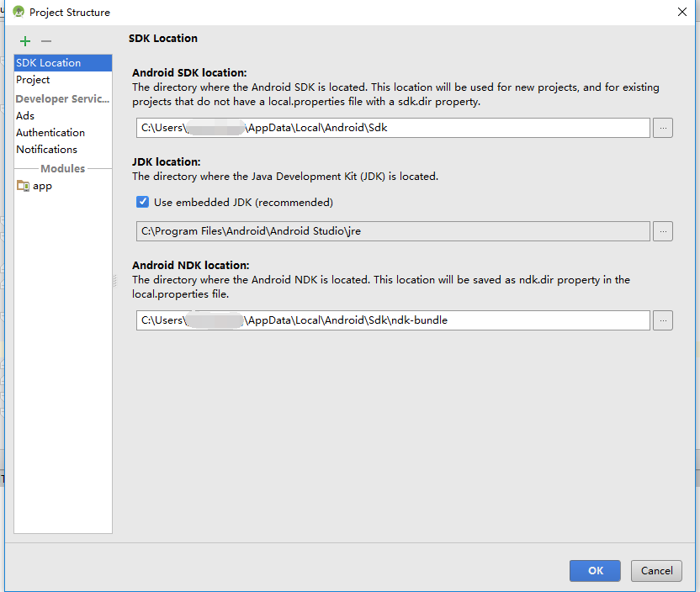
Task: Browse for Android NDK location folder
Action: coord(662,320)
